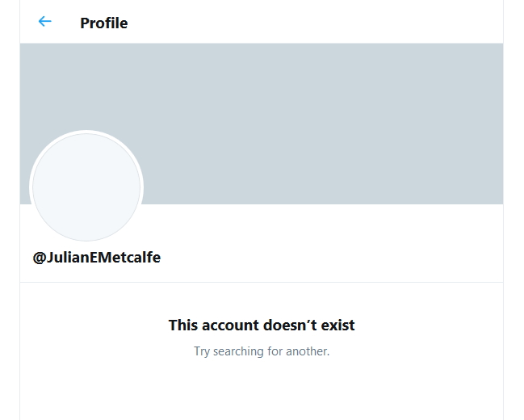Click the @JulianEMetcalfe handle
The width and height of the screenshot is (524, 420).
point(97,258)
